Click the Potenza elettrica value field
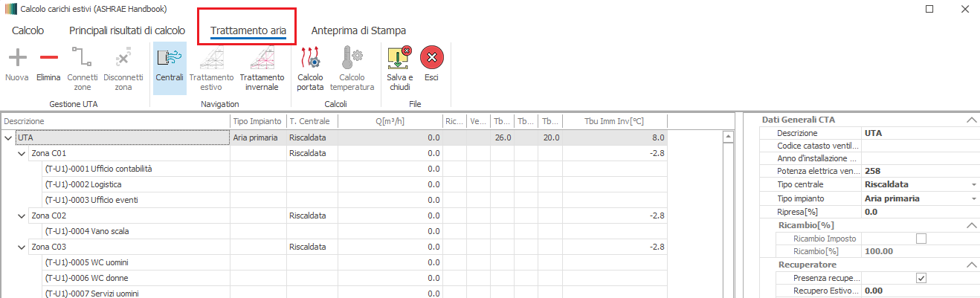This screenshot has height=298, width=980. point(918,171)
